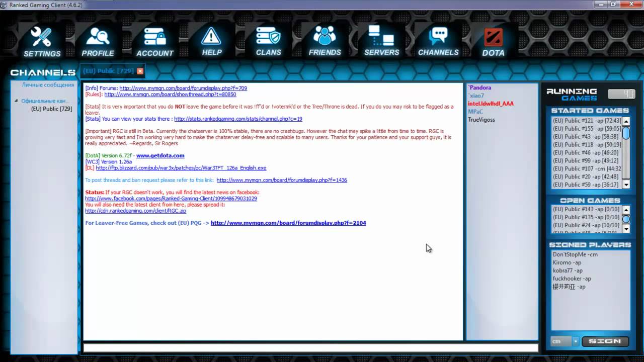Click the SIGN button
The height and width of the screenshot is (362, 644).
click(x=605, y=341)
